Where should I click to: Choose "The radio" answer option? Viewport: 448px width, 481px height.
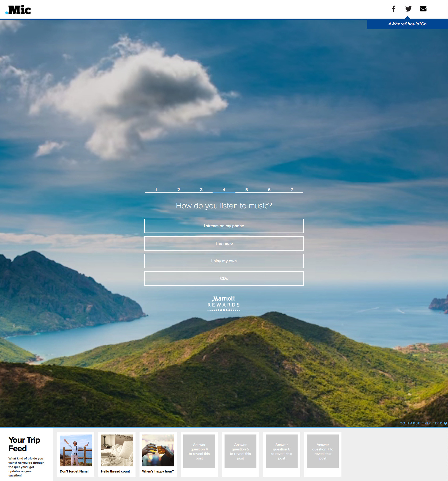pos(224,243)
